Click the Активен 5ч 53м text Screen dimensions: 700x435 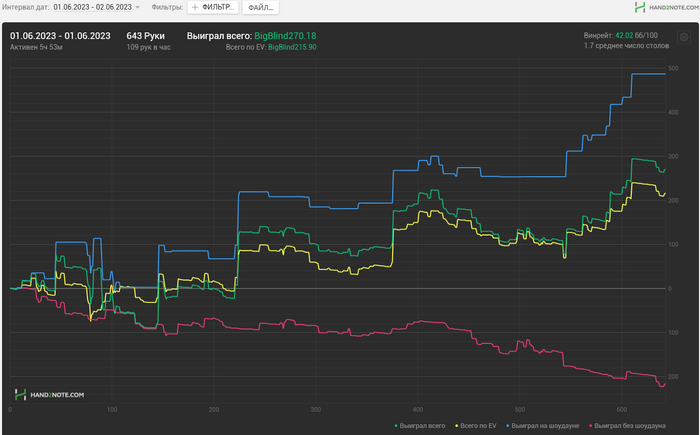coord(36,47)
